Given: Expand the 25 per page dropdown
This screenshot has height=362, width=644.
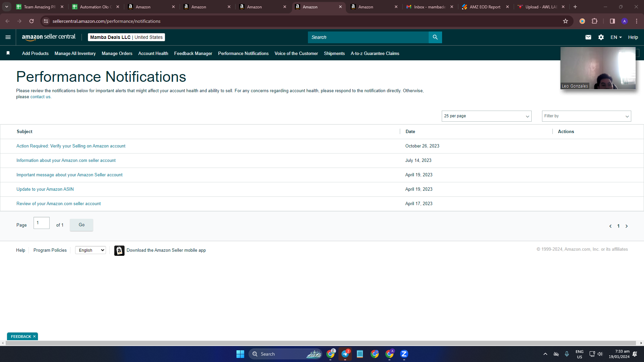Looking at the screenshot, I should coord(486,116).
